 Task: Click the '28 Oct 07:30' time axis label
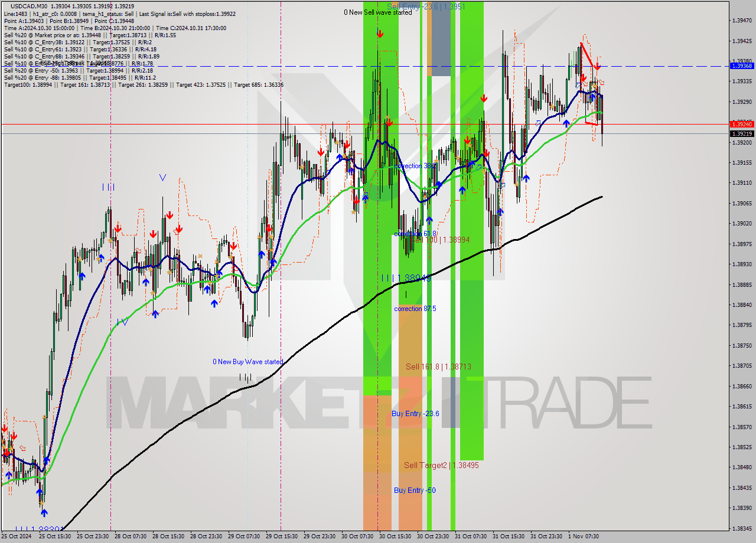pos(131,537)
